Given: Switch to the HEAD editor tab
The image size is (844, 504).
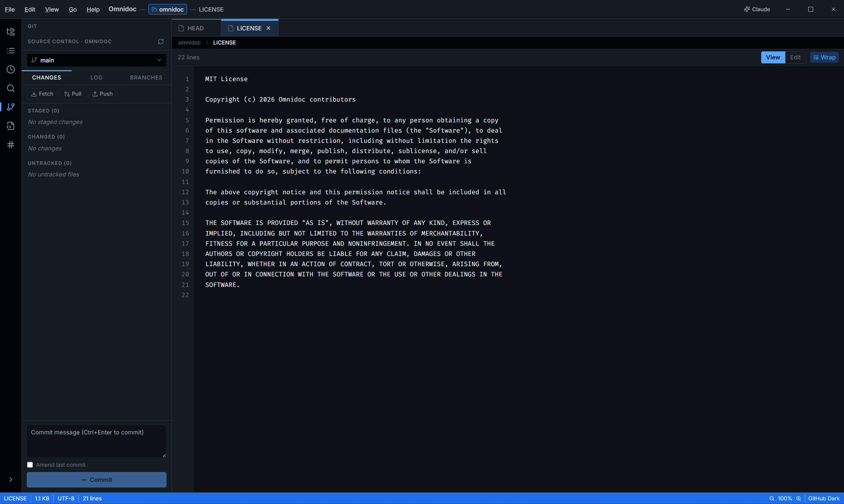Looking at the screenshot, I should (196, 28).
